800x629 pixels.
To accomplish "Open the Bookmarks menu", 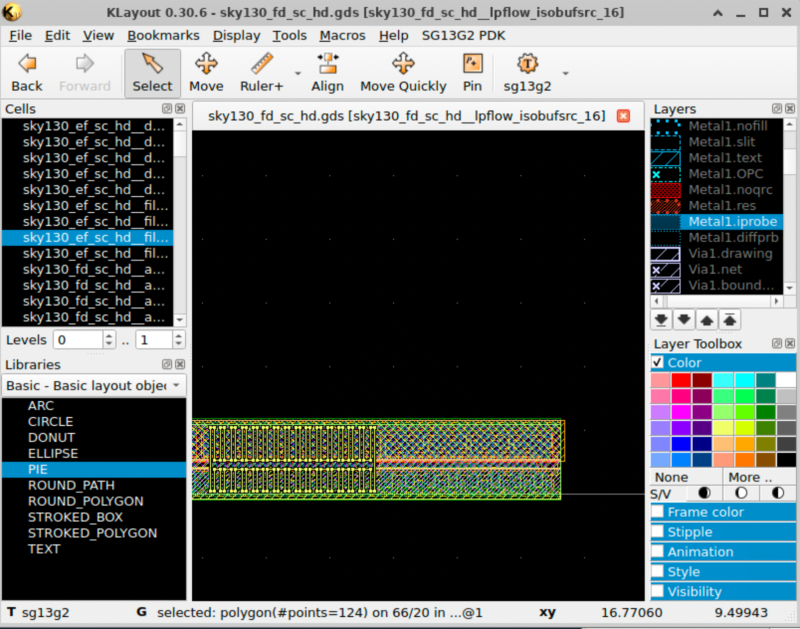I will click(x=163, y=35).
